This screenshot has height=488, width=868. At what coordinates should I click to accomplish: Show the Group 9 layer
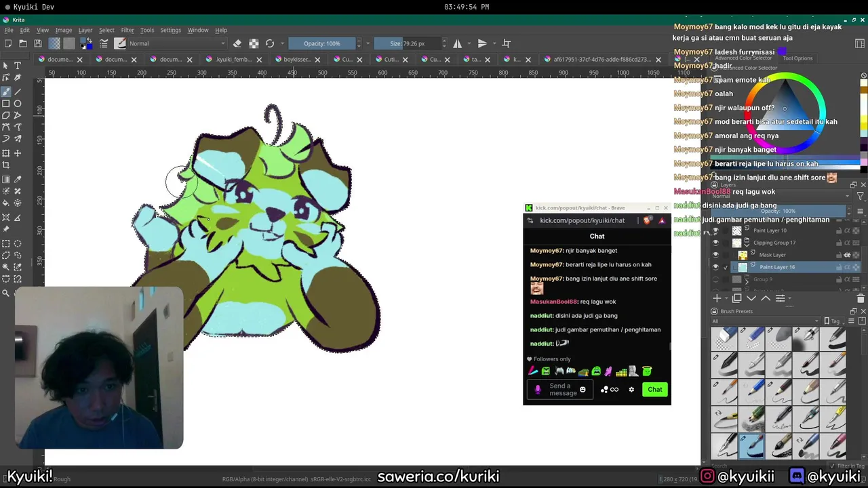tap(715, 279)
